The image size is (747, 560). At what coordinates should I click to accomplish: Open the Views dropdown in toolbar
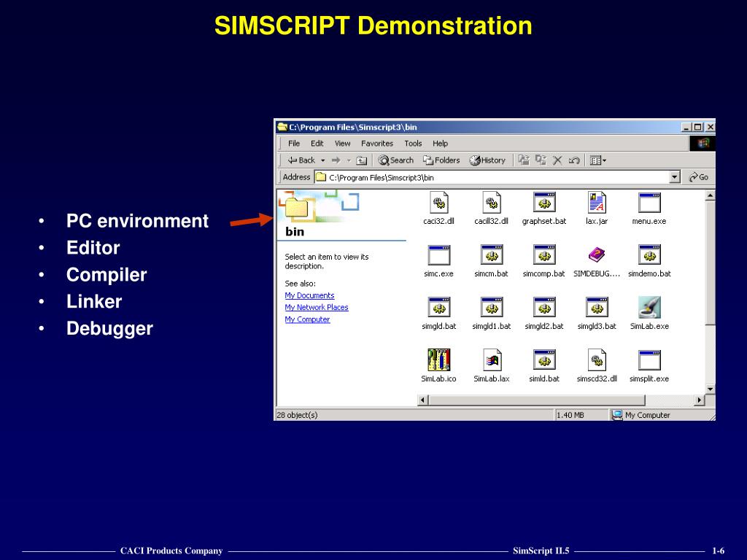[x=598, y=160]
